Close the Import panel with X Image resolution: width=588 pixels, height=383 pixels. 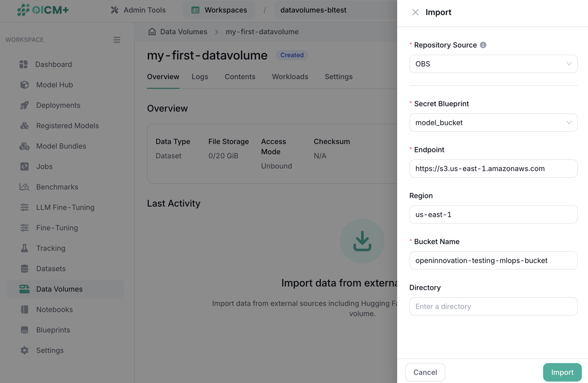click(x=415, y=12)
